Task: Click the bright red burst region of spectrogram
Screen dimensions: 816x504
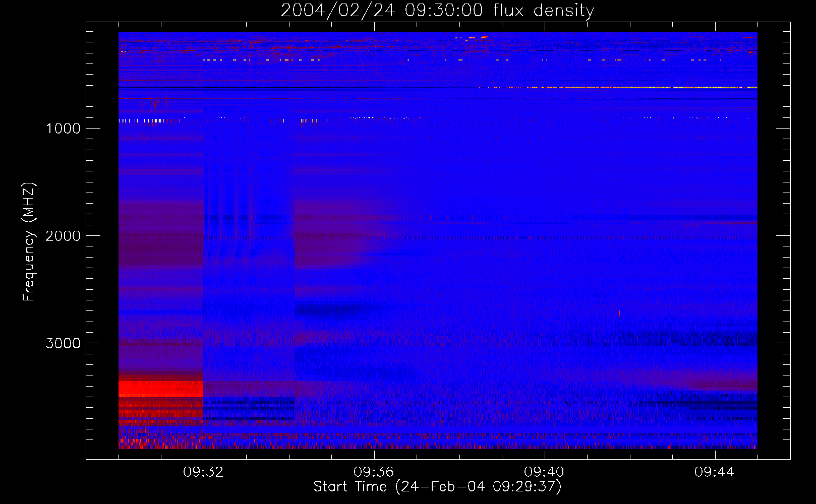Action: (160, 389)
